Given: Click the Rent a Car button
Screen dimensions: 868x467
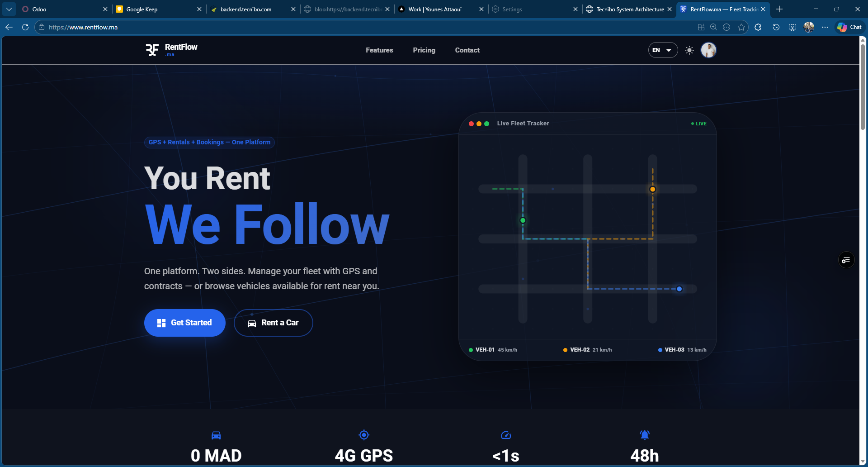Looking at the screenshot, I should click(273, 323).
